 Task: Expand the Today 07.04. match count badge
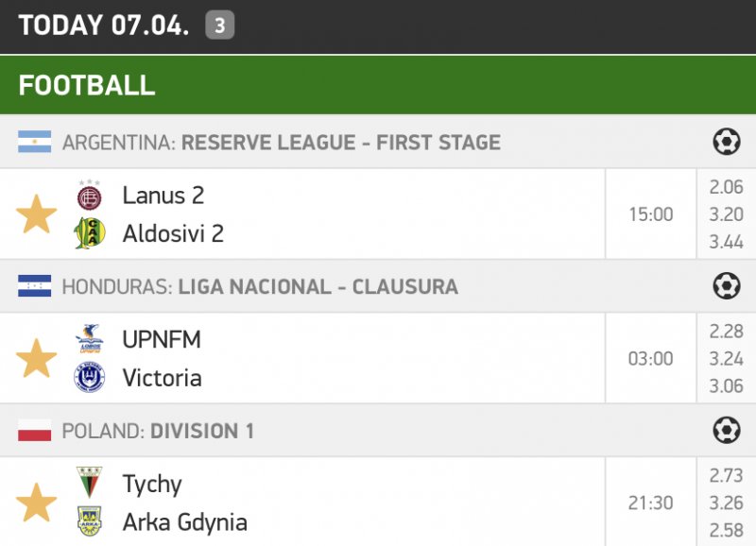click(x=219, y=26)
